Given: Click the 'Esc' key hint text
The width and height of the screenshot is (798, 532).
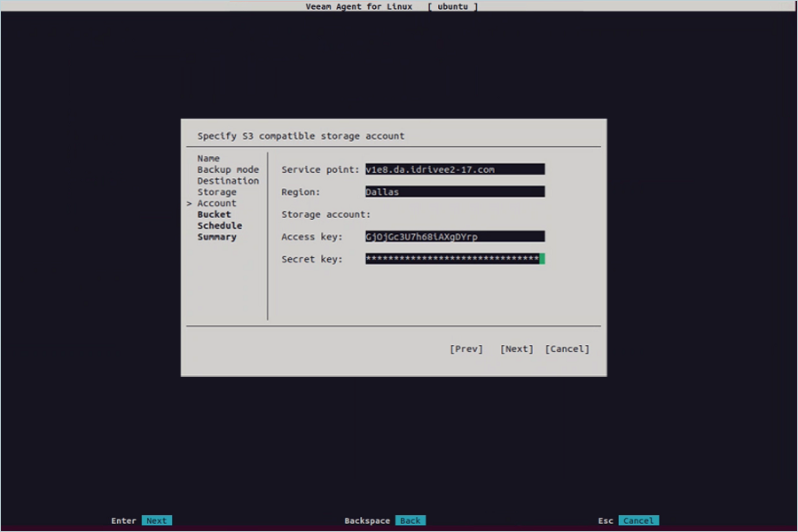Looking at the screenshot, I should (606, 520).
